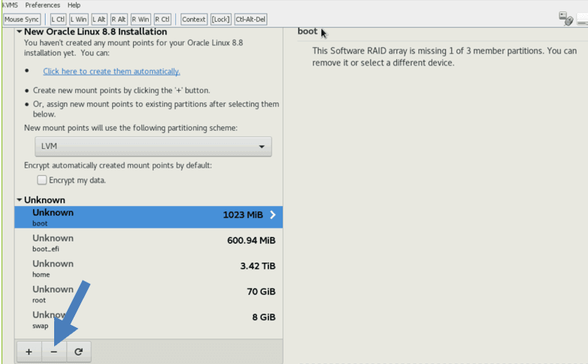Image resolution: width=588 pixels, height=364 pixels.
Task: Click the Software RAID array missing message
Action: [444, 56]
